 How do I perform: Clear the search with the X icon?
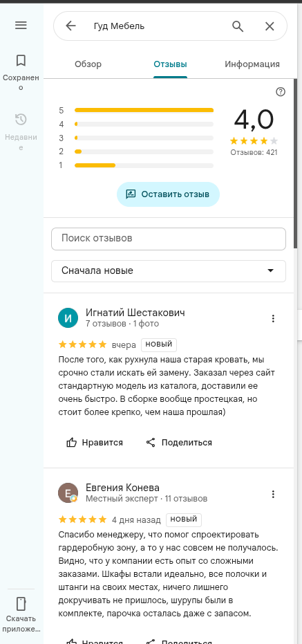[270, 26]
